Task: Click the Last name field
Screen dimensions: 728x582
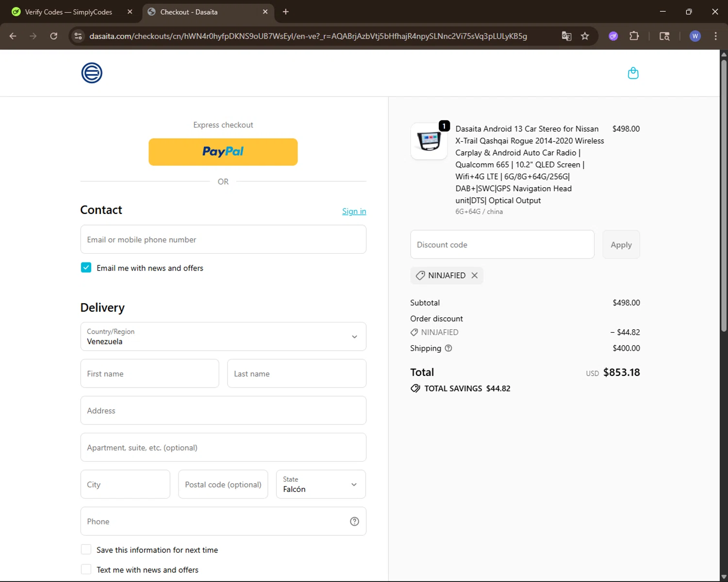Action: point(297,373)
